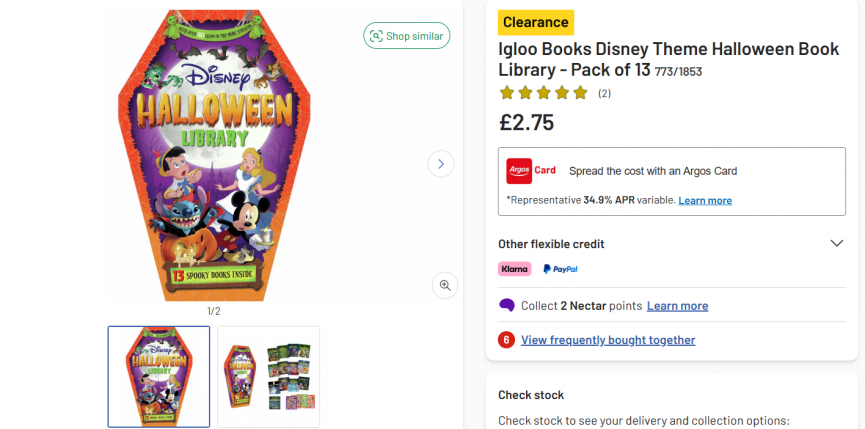Select the first coffin book thumbnail
The image size is (865, 429).
pos(159,376)
